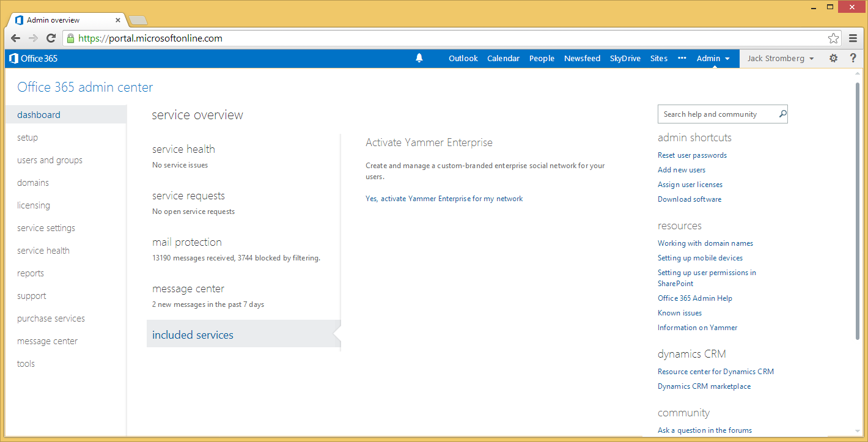Click the Office 365 admin center heading
Viewport: 868px width, 442px height.
pos(85,87)
